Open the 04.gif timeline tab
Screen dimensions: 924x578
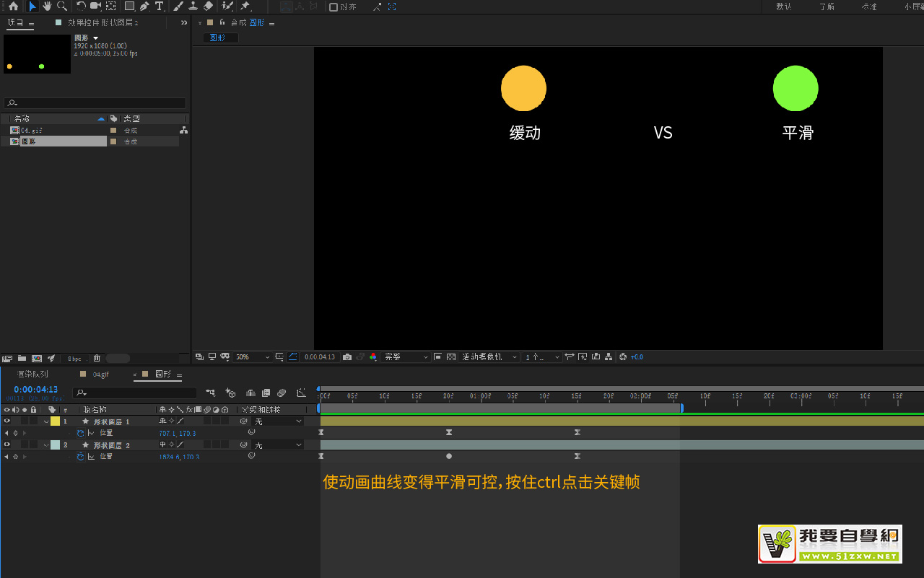coord(100,375)
